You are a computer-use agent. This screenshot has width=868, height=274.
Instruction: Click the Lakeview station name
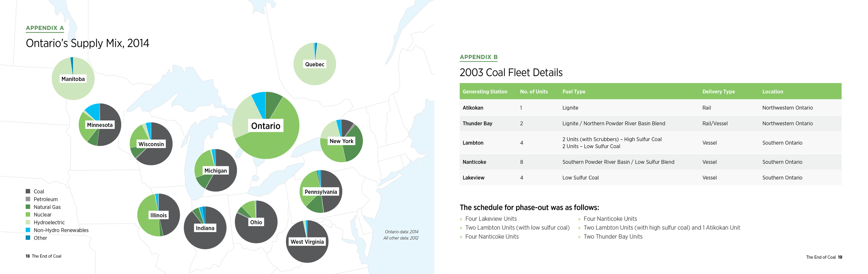click(x=473, y=178)
